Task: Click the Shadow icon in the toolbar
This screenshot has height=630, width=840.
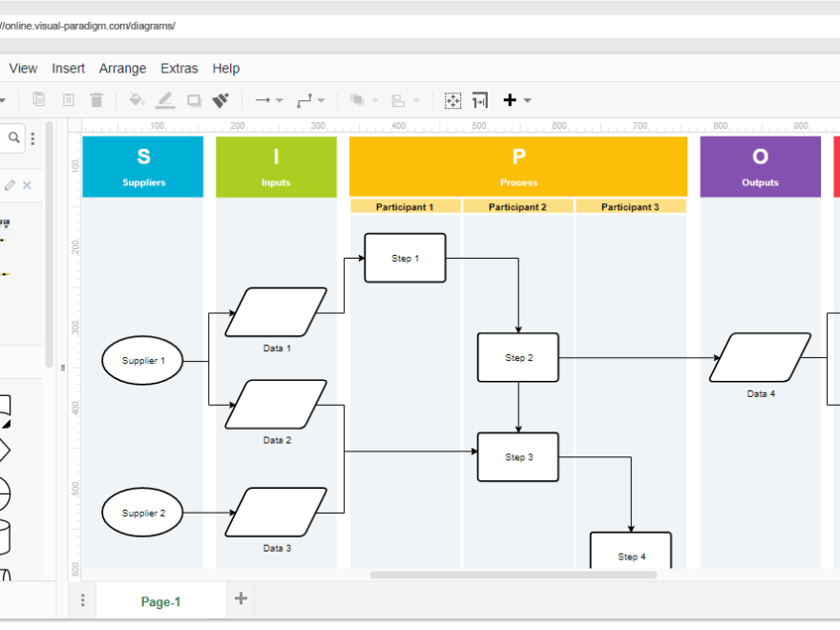Action: coord(194,99)
